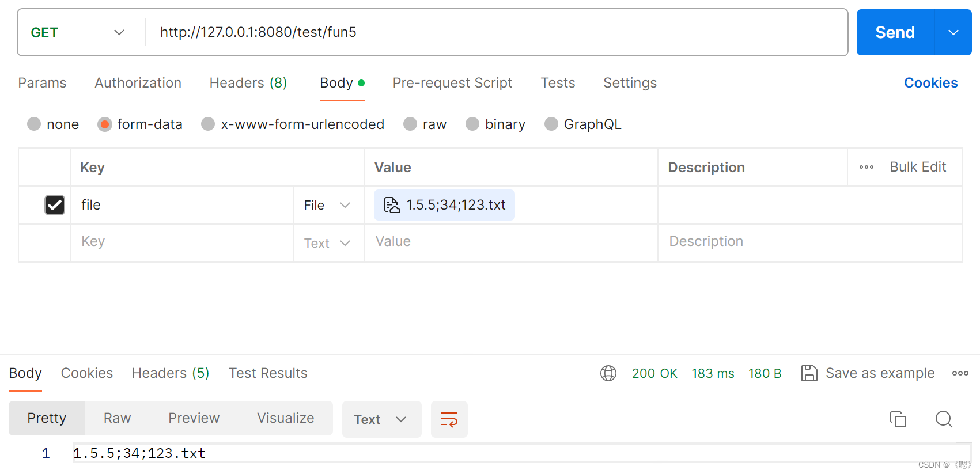Click the Save as example icon

click(x=809, y=373)
